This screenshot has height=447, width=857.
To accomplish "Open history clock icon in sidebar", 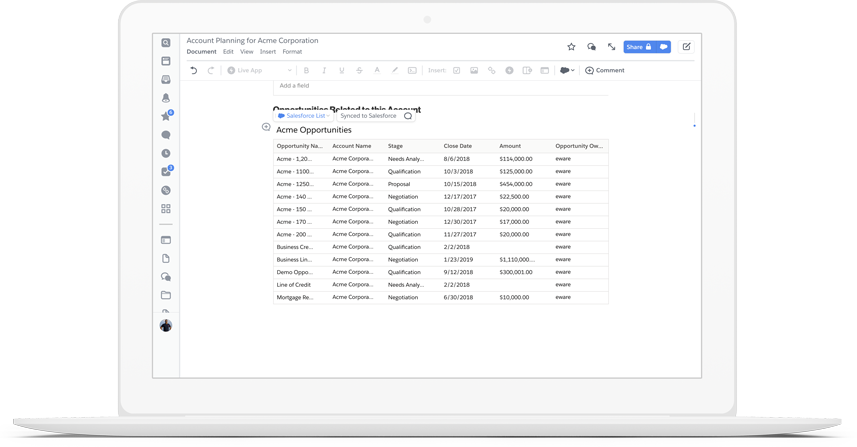I will point(166,154).
